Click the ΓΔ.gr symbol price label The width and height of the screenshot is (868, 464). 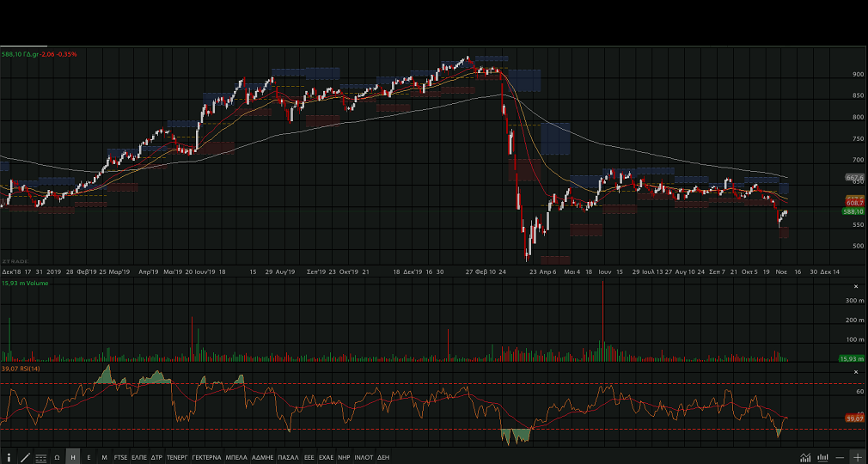click(40, 54)
